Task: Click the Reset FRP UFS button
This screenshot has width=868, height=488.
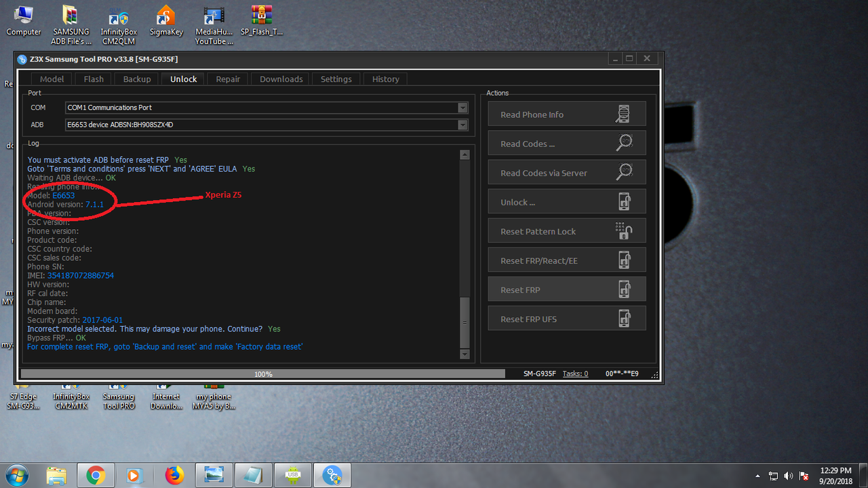Action: pos(567,319)
